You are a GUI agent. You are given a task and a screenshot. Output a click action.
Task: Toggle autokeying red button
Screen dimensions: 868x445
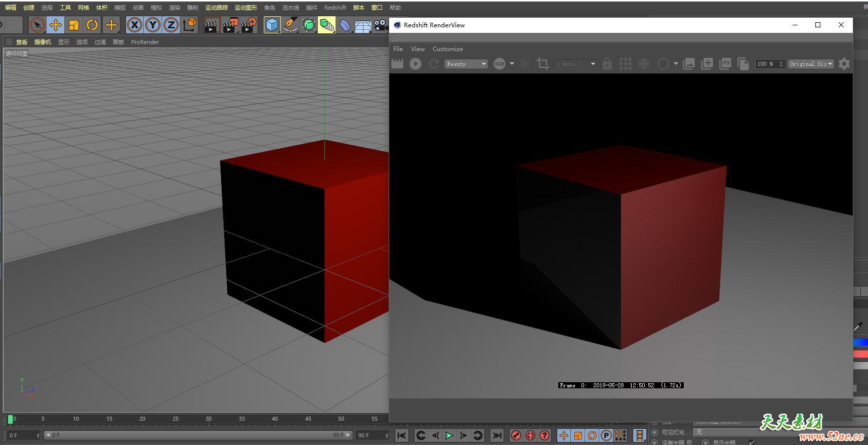(530, 435)
